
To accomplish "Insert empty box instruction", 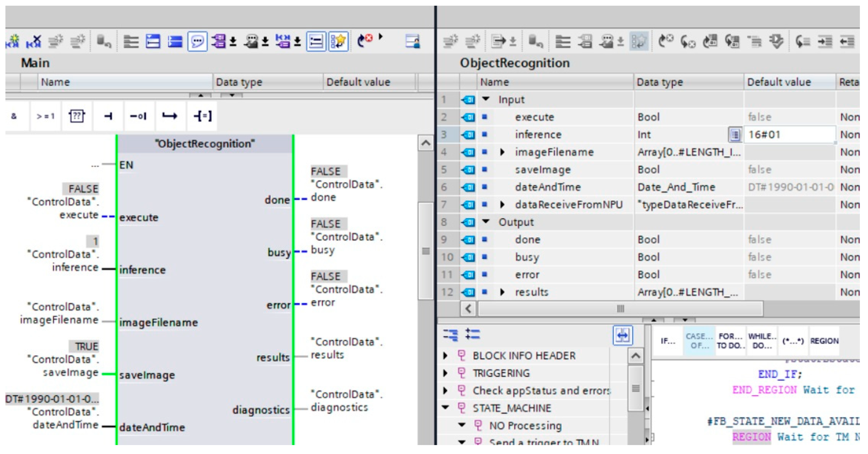I will click(x=76, y=116).
